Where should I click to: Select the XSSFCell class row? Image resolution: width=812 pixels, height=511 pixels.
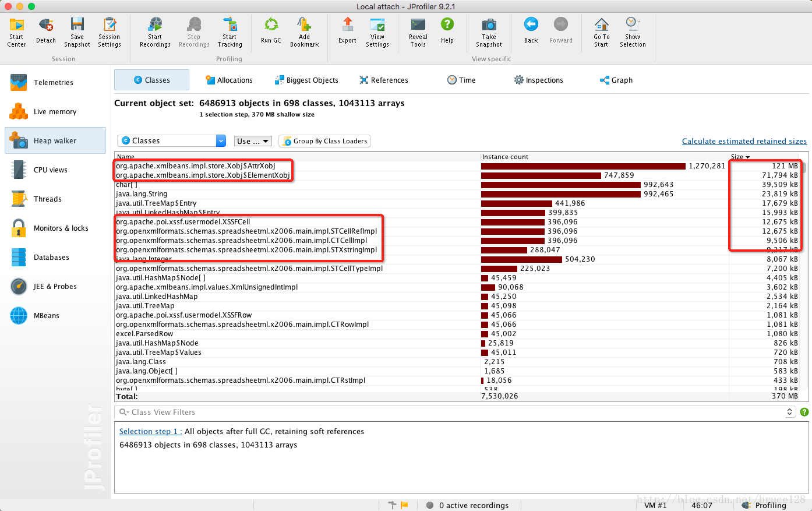(457, 222)
